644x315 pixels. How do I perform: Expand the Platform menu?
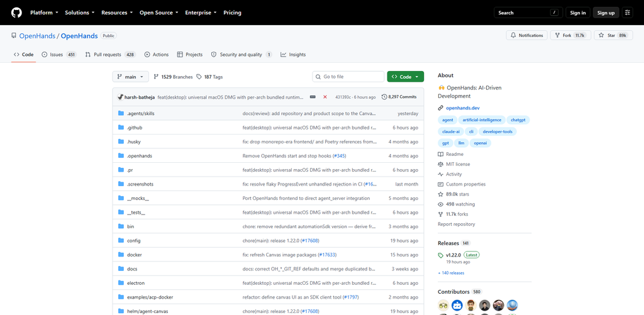tap(44, 13)
